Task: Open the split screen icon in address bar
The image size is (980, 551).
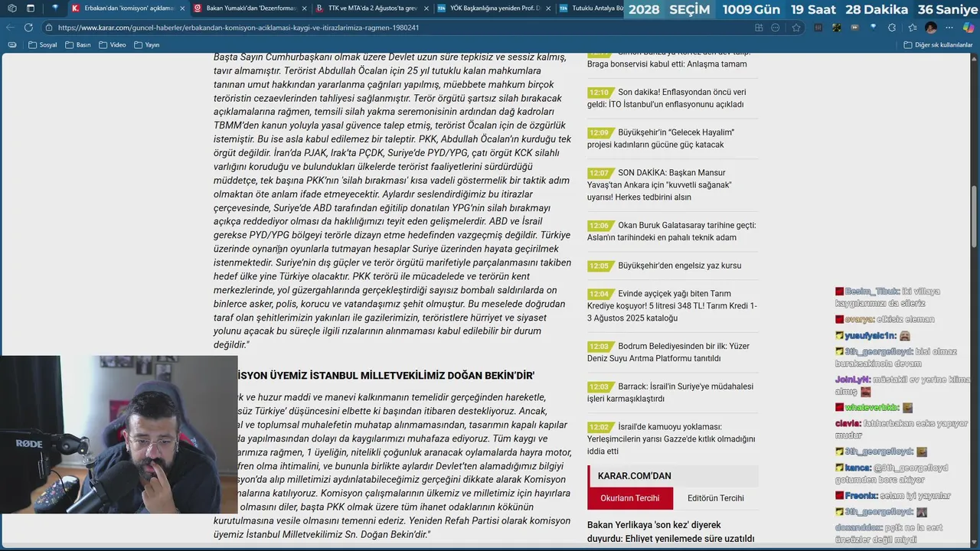Action: coord(759,28)
